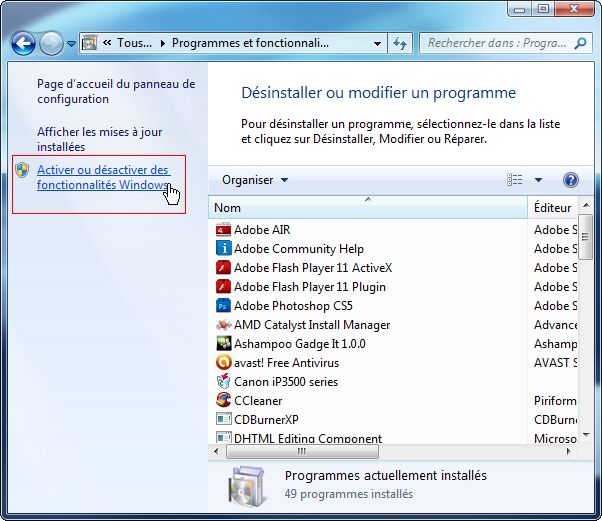Select 'Programmes et fonctionnali...' breadcrumb
The image size is (602, 521).
(x=250, y=43)
